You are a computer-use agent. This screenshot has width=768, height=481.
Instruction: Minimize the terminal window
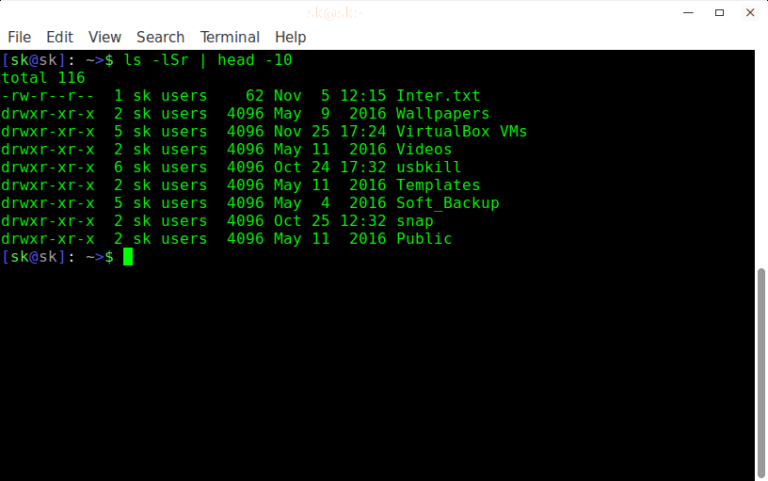click(688, 13)
